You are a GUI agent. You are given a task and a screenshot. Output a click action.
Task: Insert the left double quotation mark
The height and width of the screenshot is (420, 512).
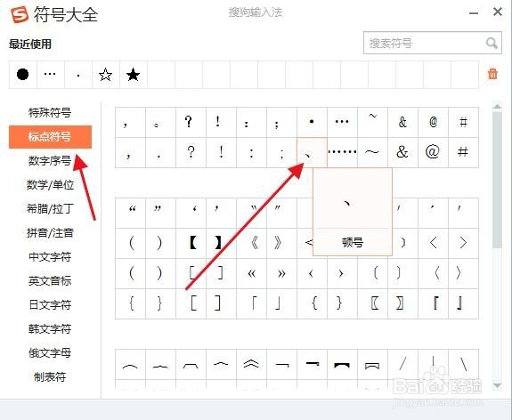point(130,213)
